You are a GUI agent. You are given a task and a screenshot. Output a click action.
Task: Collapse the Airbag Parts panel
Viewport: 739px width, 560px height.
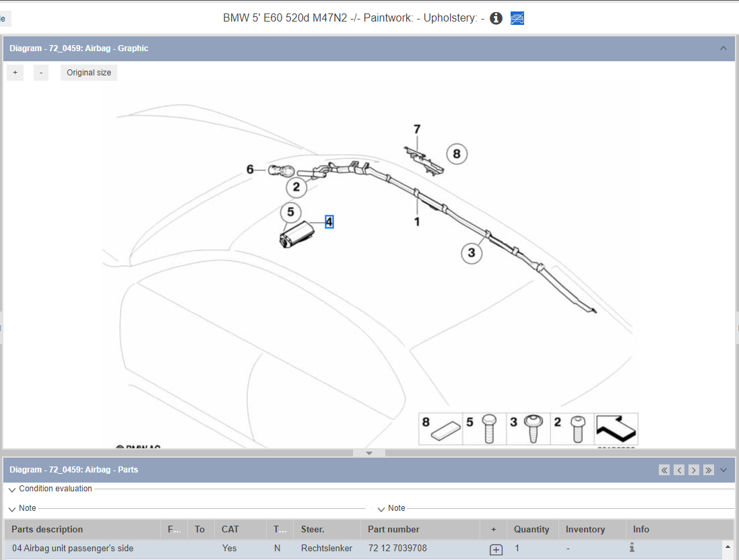724,470
